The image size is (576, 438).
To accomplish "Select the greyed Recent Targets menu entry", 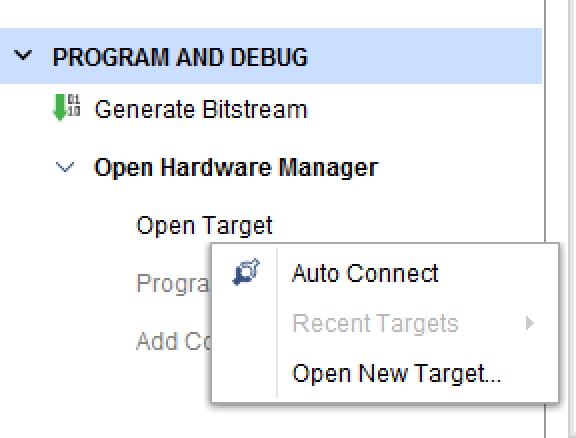I will 375,323.
